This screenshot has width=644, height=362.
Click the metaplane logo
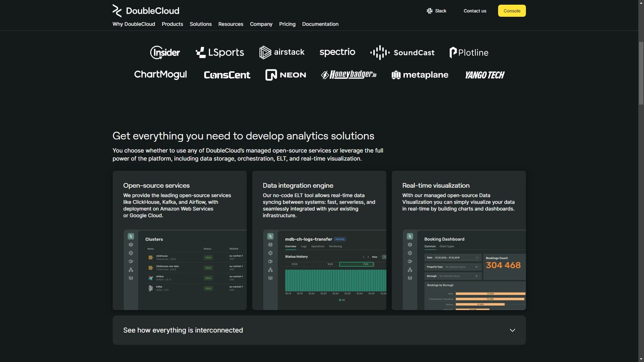click(x=420, y=75)
